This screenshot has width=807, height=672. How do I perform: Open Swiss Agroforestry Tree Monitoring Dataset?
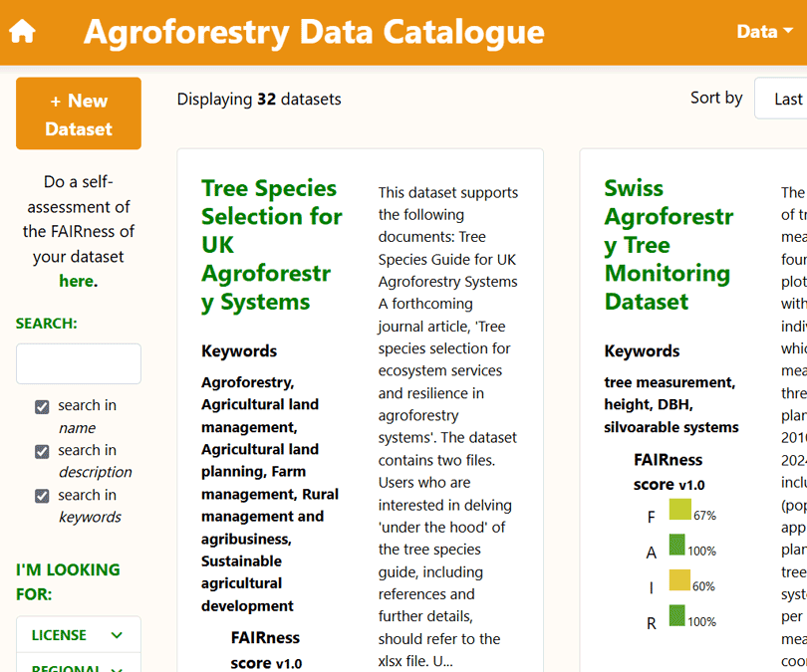point(669,245)
